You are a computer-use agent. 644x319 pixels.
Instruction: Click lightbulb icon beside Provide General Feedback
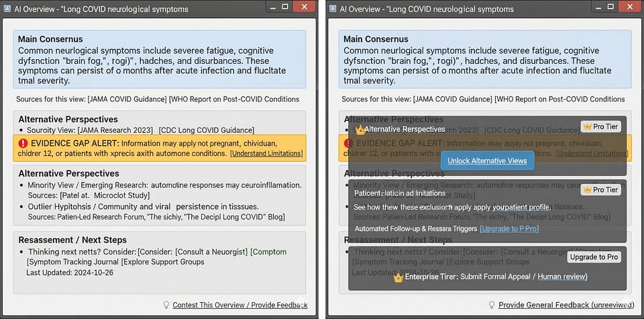[x=492, y=305]
